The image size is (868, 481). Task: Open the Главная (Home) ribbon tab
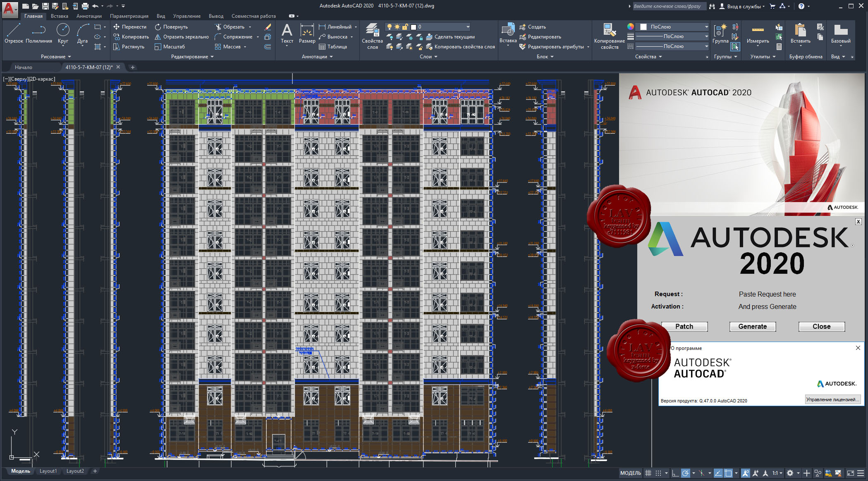pos(33,16)
